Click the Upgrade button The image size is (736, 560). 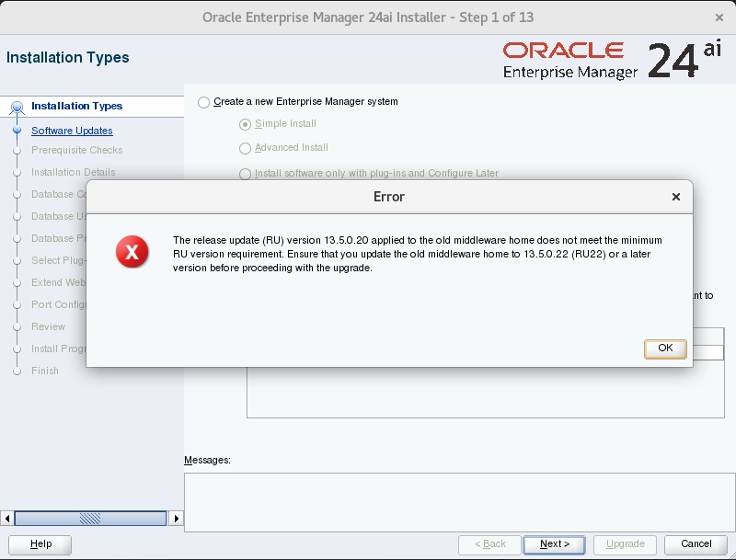(x=626, y=544)
